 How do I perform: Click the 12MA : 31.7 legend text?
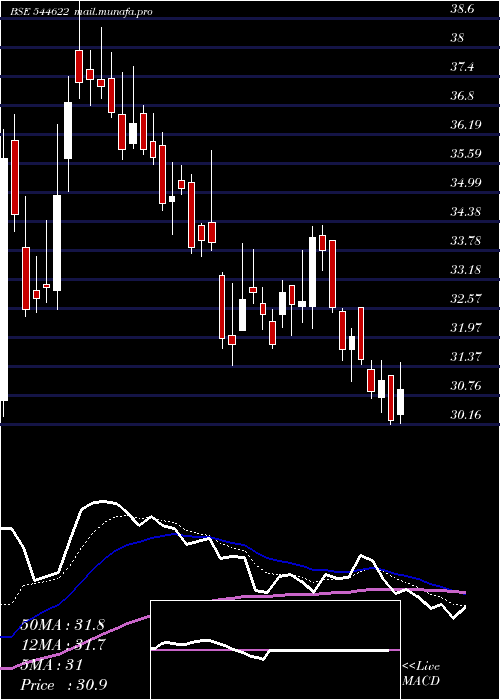[x=62, y=645]
